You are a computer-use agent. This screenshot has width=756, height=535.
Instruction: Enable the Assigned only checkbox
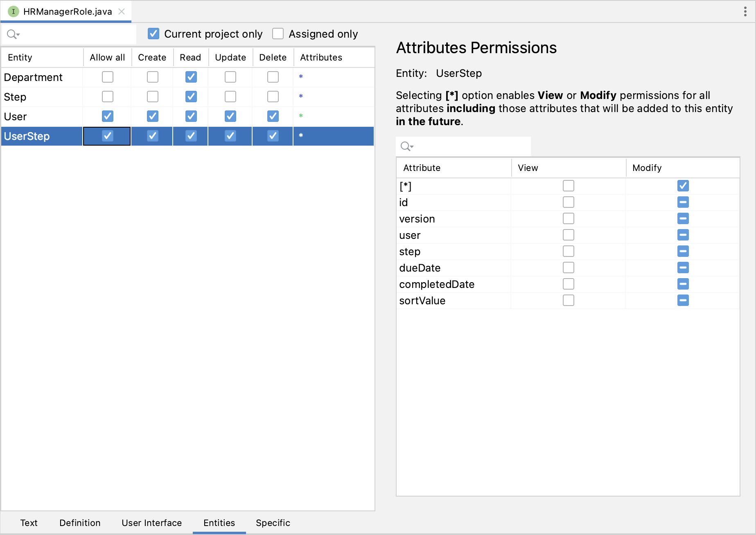click(x=278, y=34)
